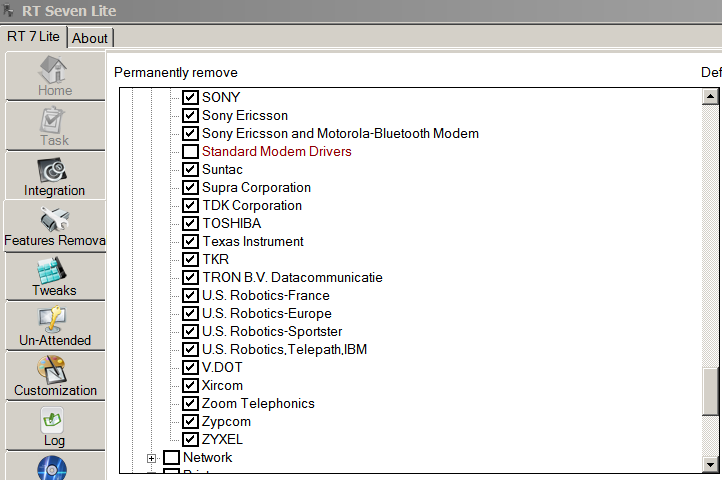The width and height of the screenshot is (722, 480).
Task: Select the ZYXEL tree label
Action: click(222, 439)
